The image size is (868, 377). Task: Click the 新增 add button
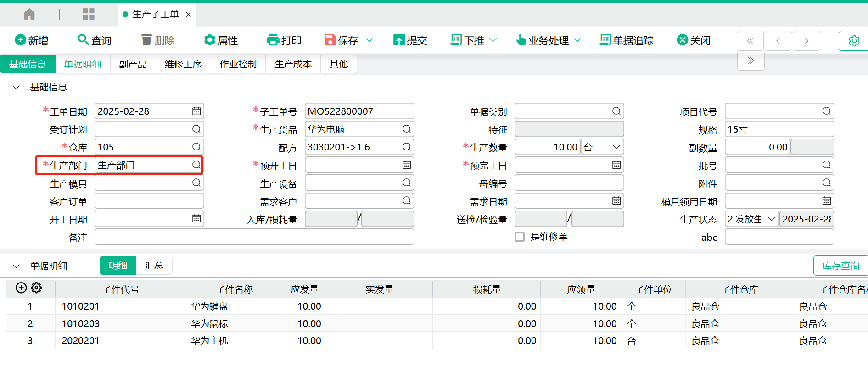point(32,40)
